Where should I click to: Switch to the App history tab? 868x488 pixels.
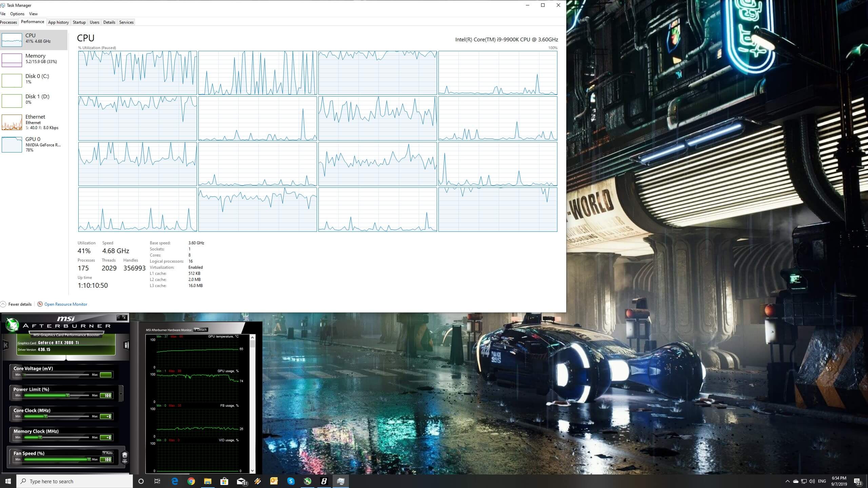[58, 22]
